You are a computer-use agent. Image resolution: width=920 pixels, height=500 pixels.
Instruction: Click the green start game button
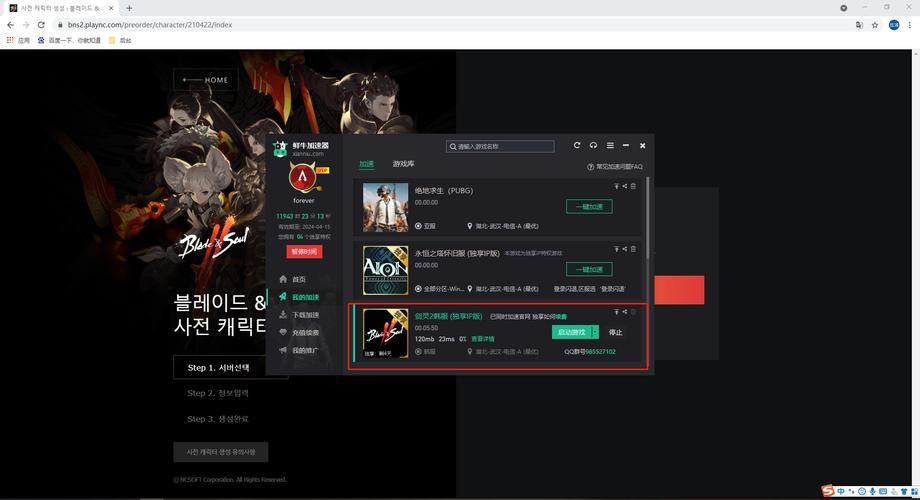coord(571,332)
